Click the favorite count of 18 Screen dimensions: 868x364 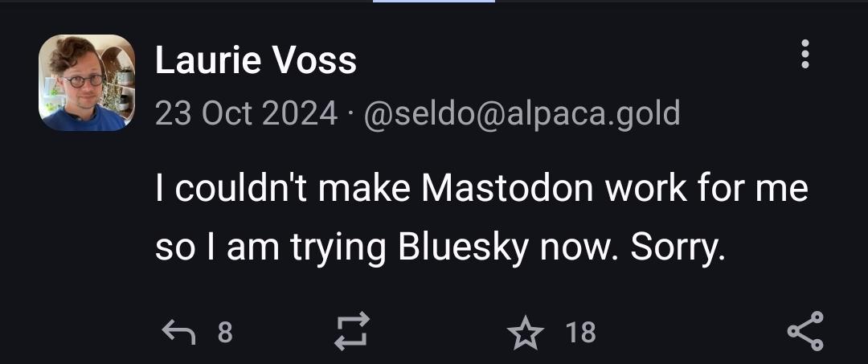click(580, 331)
